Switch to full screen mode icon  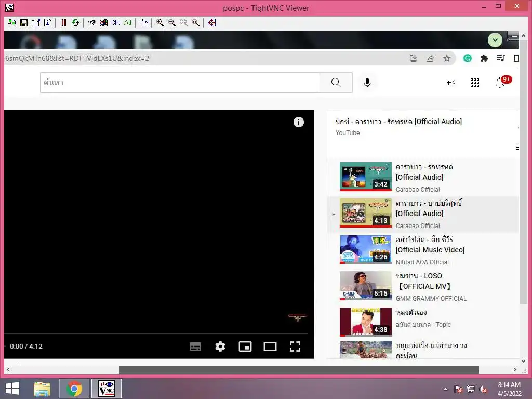point(212,23)
